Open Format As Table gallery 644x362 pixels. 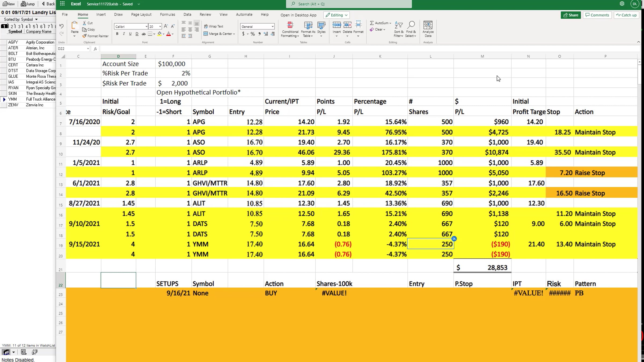pyautogui.click(x=308, y=29)
